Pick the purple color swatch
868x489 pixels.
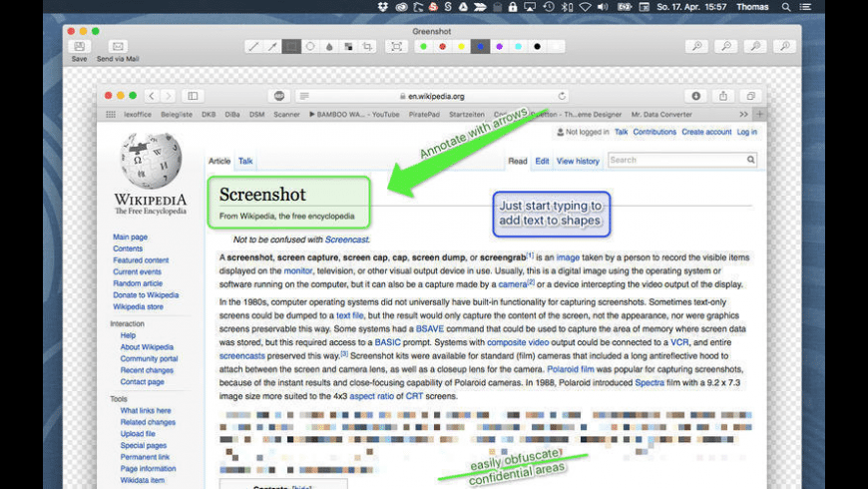click(499, 47)
